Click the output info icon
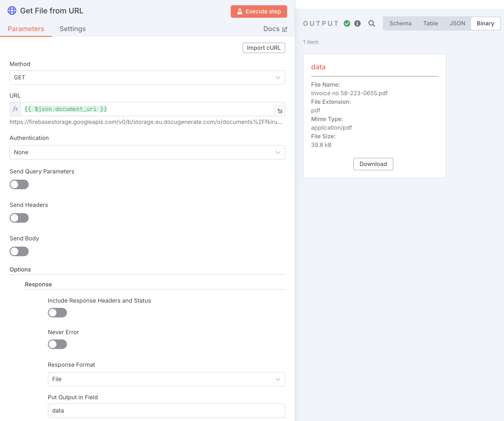 [x=357, y=23]
